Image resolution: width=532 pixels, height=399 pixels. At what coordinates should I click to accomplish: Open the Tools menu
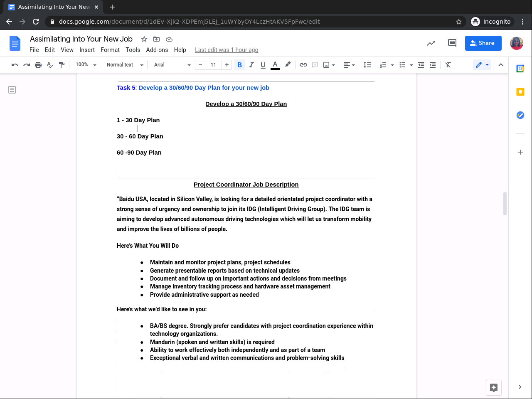coord(133,50)
